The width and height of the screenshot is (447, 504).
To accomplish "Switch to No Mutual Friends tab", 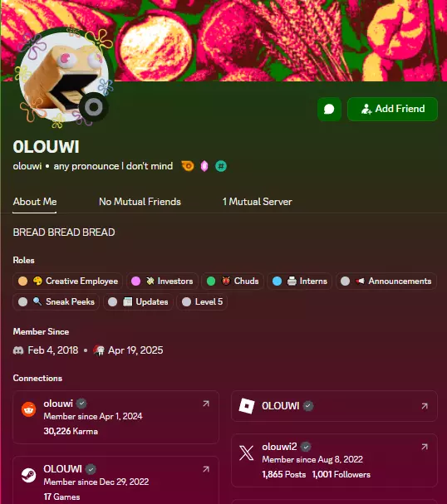I will tap(140, 202).
